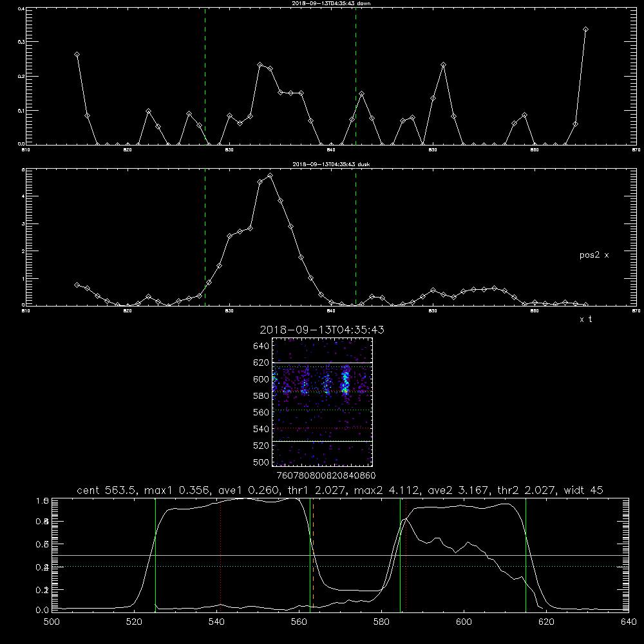
Task: Click "580" on the bottom profile plot axis
Action: (x=381, y=622)
